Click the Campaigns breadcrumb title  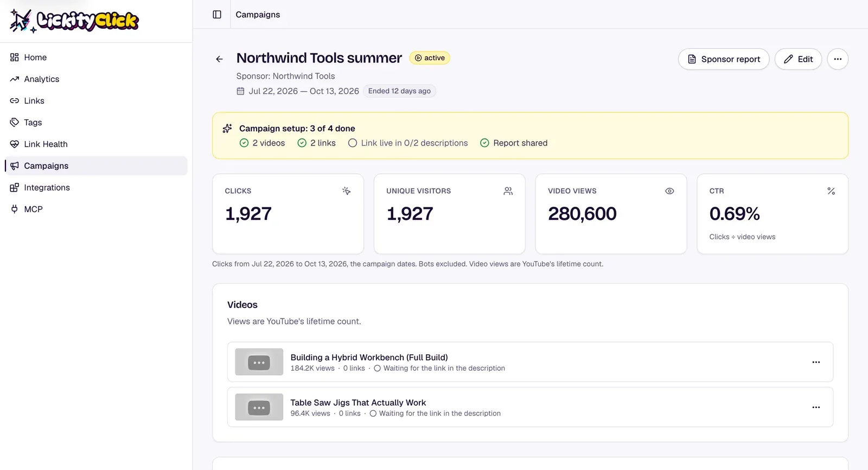click(258, 15)
